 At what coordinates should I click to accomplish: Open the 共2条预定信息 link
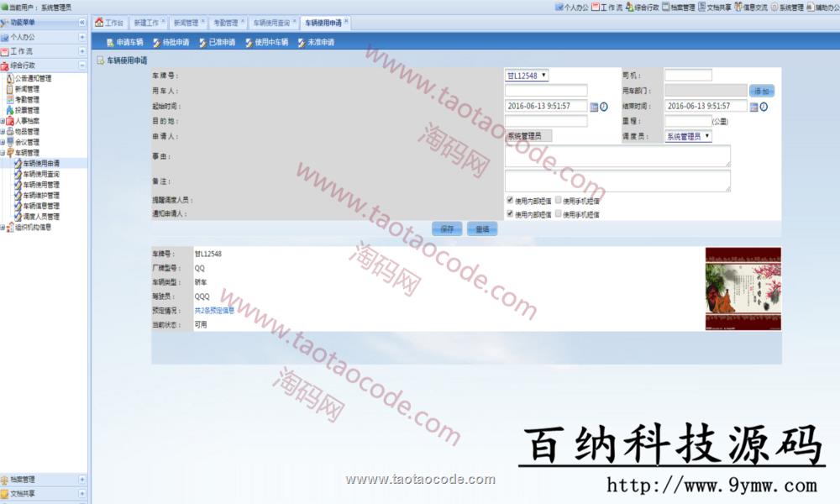[x=214, y=310]
